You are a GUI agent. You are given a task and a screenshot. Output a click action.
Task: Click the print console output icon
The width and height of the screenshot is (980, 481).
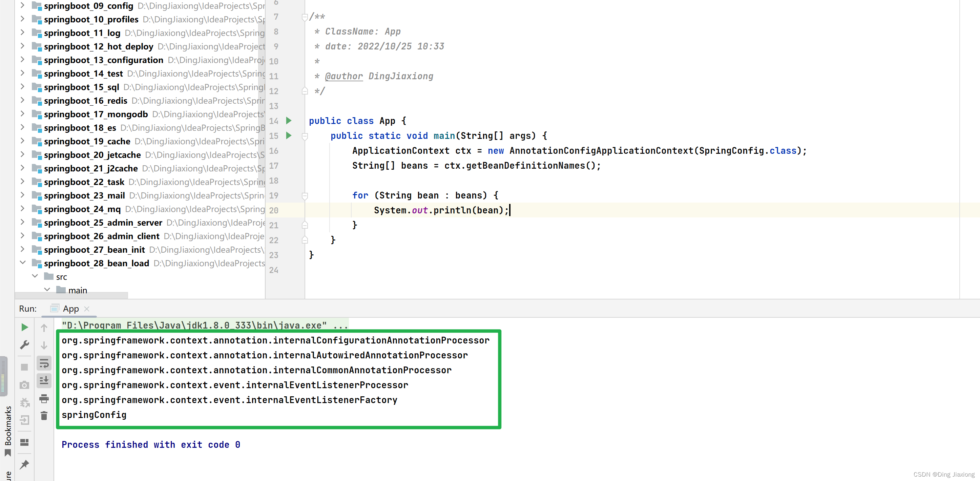pyautogui.click(x=44, y=398)
